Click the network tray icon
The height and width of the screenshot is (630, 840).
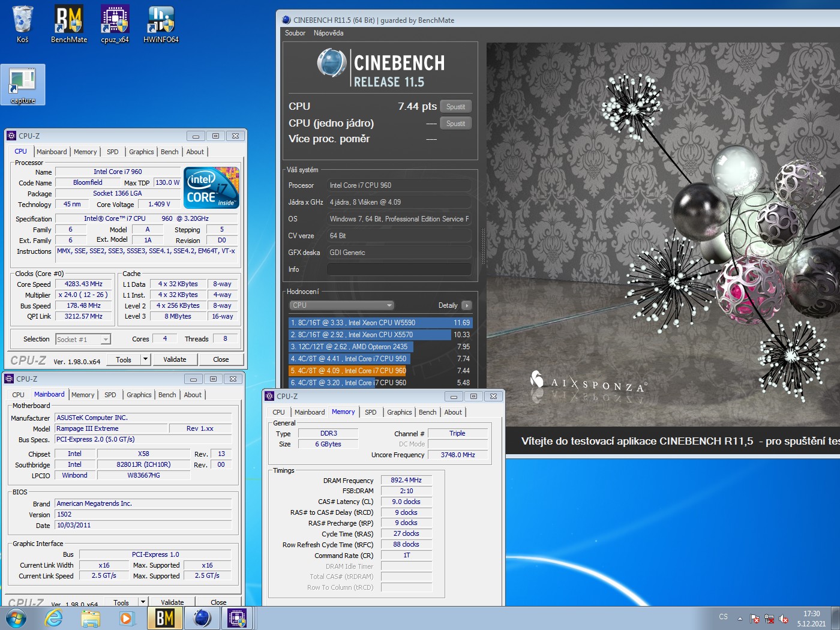(769, 618)
